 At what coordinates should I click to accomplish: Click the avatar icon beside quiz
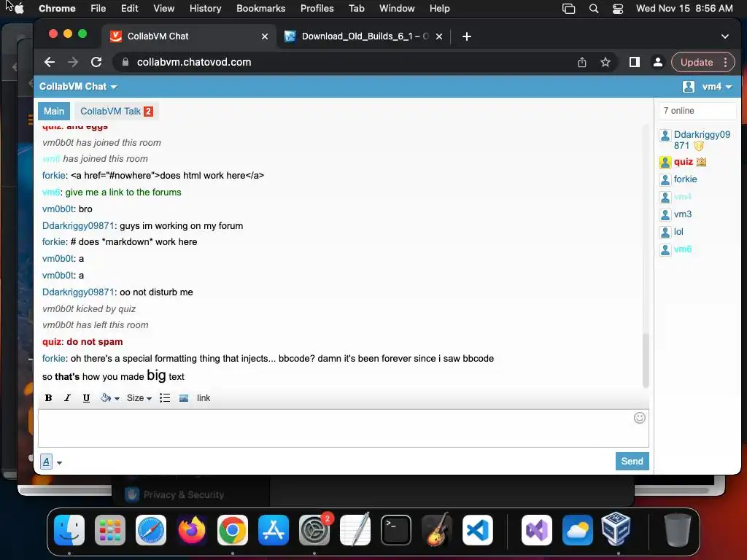665,163
